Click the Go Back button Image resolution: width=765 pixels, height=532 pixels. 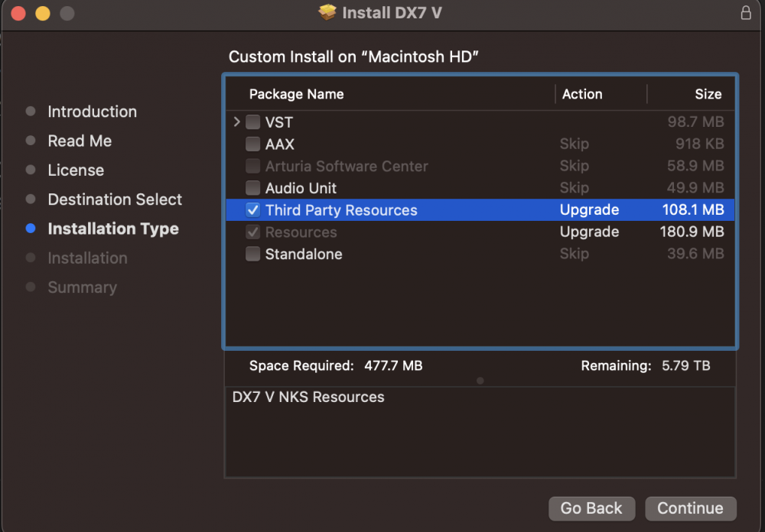(x=591, y=508)
